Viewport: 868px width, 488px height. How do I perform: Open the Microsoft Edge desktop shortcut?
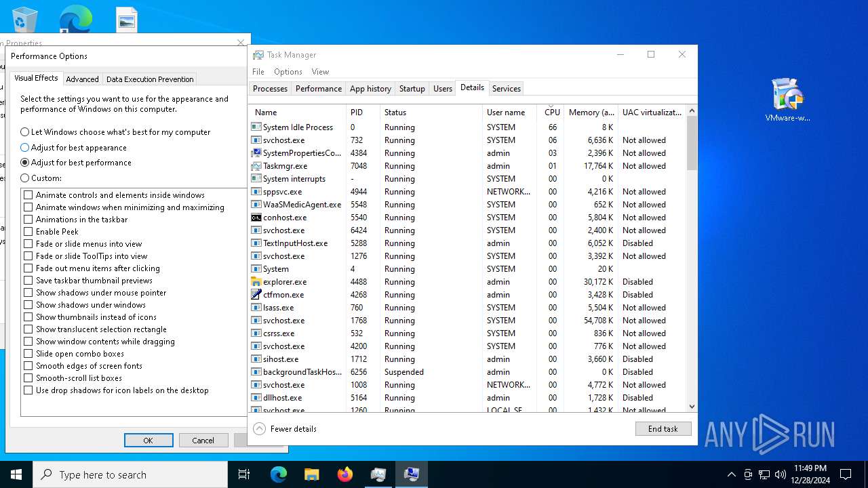pyautogui.click(x=76, y=19)
